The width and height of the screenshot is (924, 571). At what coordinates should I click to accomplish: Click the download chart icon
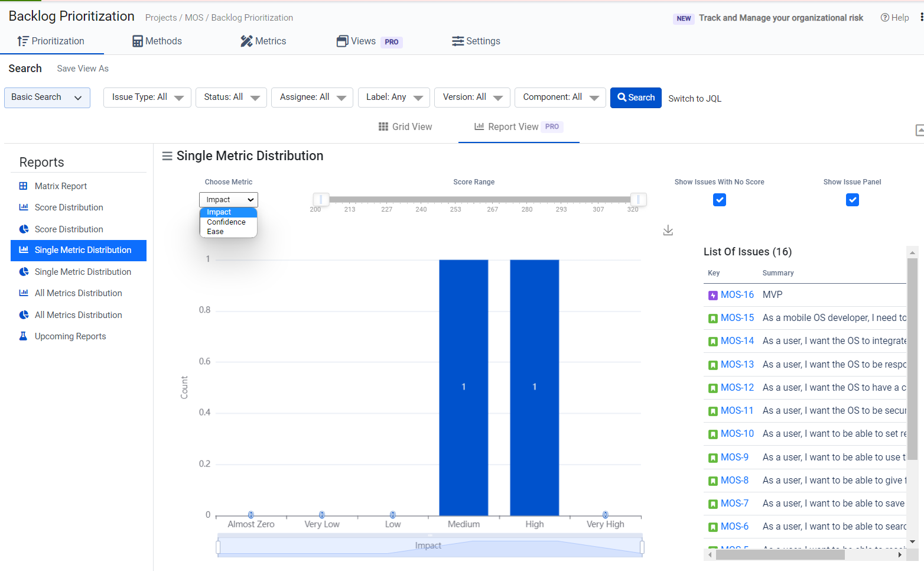click(x=668, y=231)
